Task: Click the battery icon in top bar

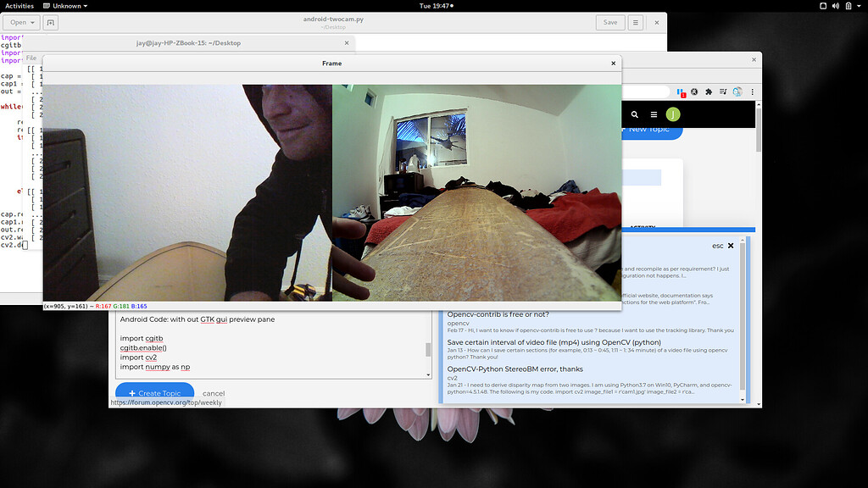Action: [x=849, y=6]
